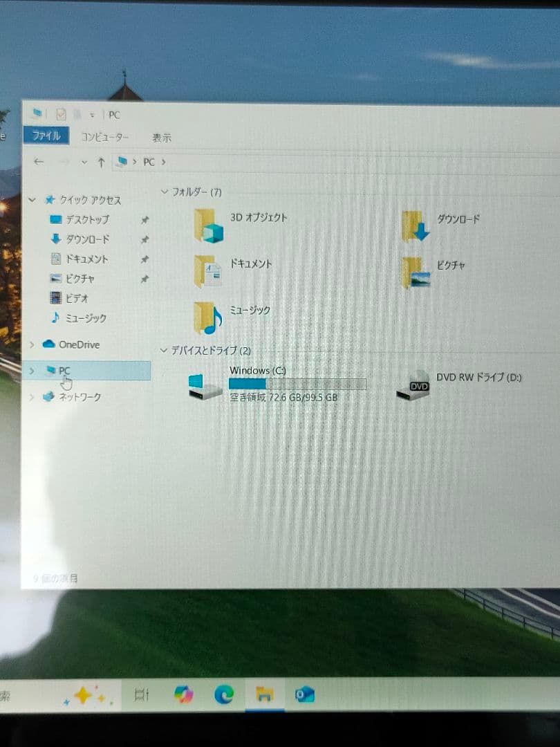Viewport: 560px width, 747px height.
Task: Click the 3D オブジェクト folder label
Action: [259, 218]
